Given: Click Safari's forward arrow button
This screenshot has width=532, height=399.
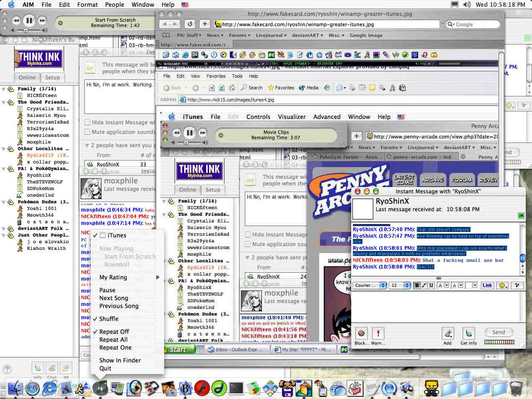Looking at the screenshot, I should point(175,24).
